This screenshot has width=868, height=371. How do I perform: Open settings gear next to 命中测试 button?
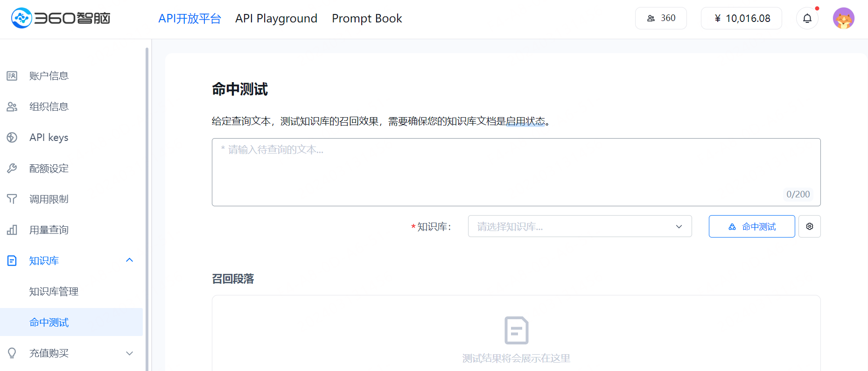tap(809, 226)
